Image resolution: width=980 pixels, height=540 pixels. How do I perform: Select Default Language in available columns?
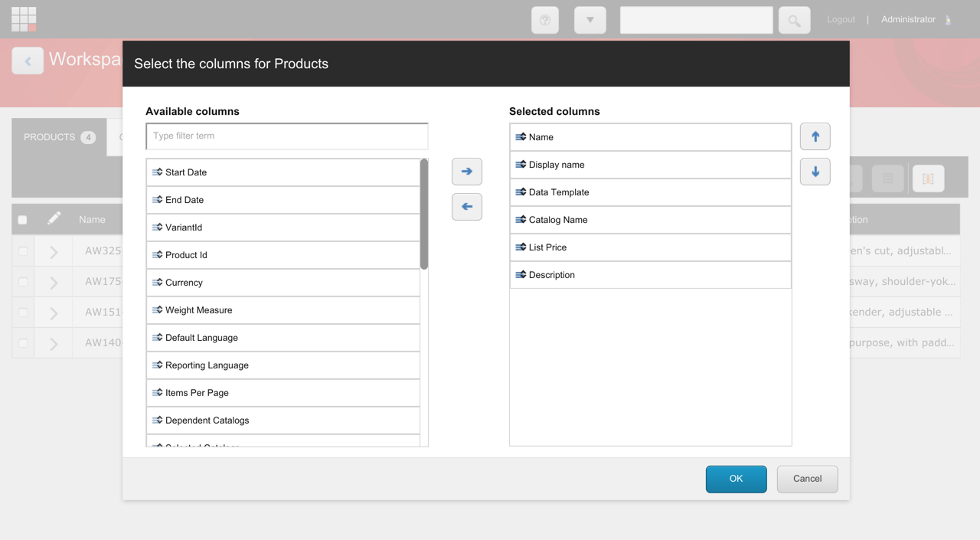pos(283,338)
